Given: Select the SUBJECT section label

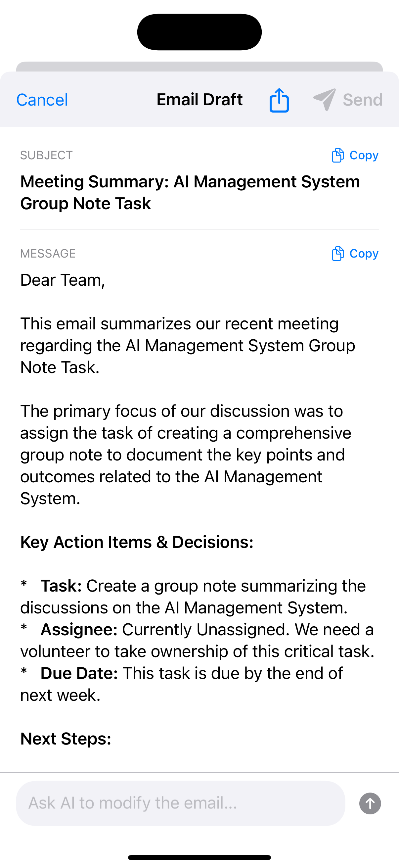Looking at the screenshot, I should coord(46,155).
